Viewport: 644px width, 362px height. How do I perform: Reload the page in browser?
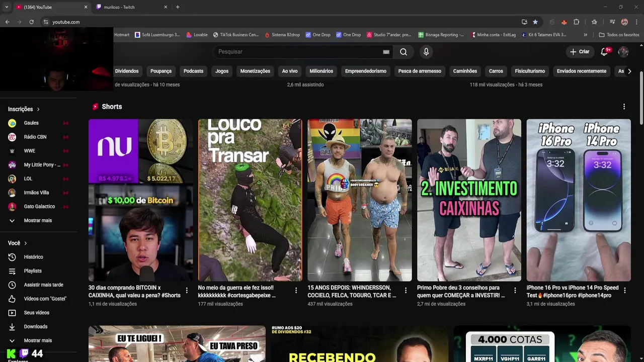pos(31,22)
